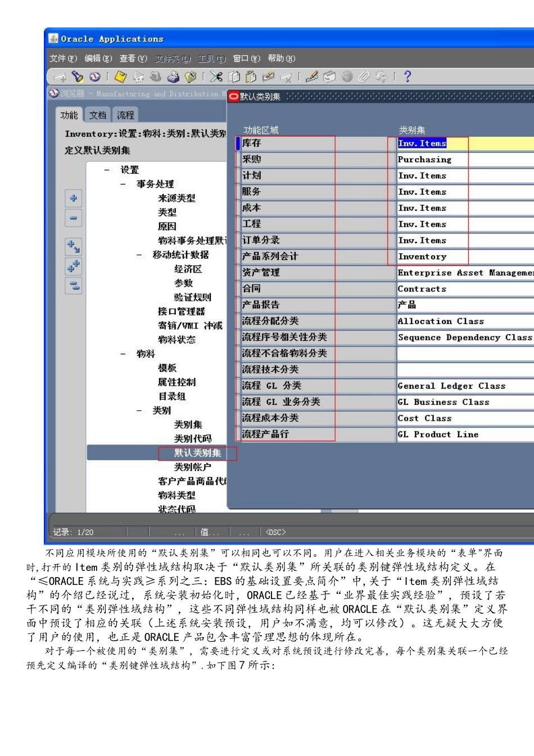
Task: Switch to the 功能 tab
Action: click(x=69, y=115)
